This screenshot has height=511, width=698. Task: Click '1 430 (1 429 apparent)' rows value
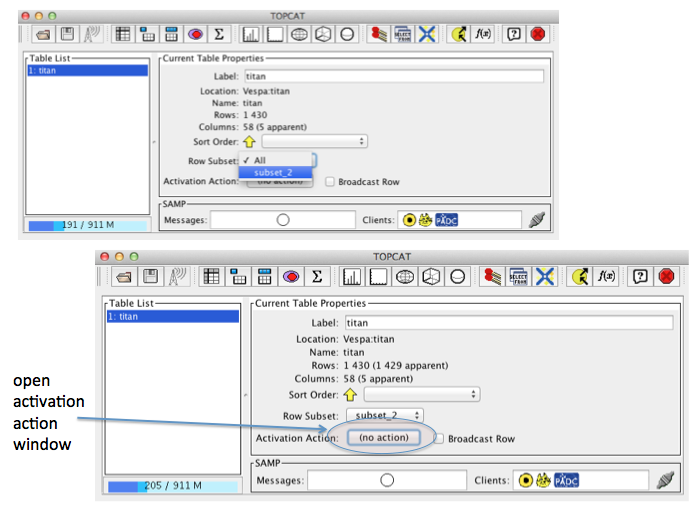(x=396, y=365)
